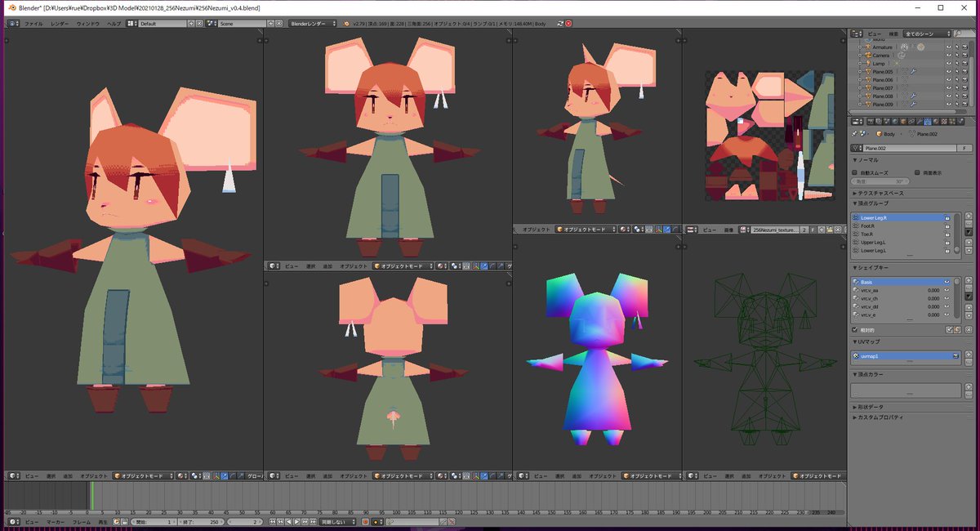Add a vertex color layer plus button
Viewport: 980px width, 531px height.
coord(969,386)
